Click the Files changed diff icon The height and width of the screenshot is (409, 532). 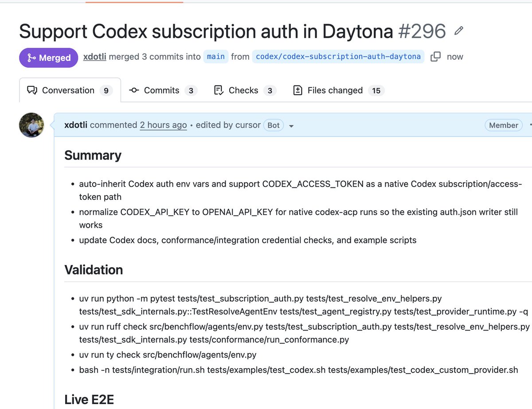click(297, 90)
